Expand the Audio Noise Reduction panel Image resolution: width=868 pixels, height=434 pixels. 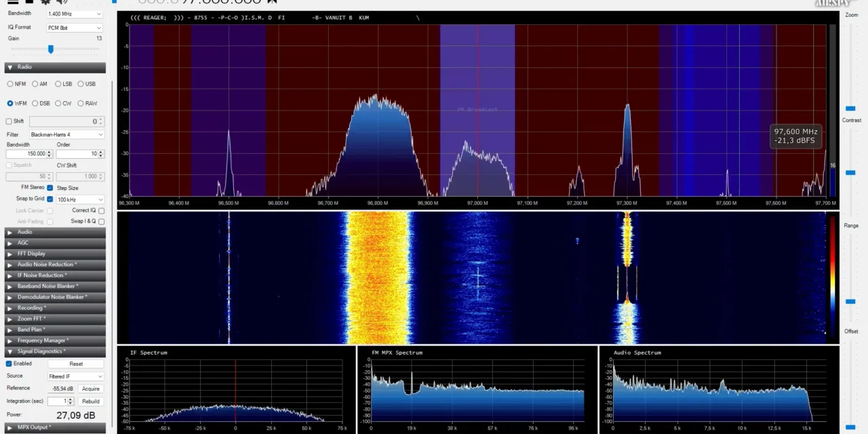coord(55,264)
